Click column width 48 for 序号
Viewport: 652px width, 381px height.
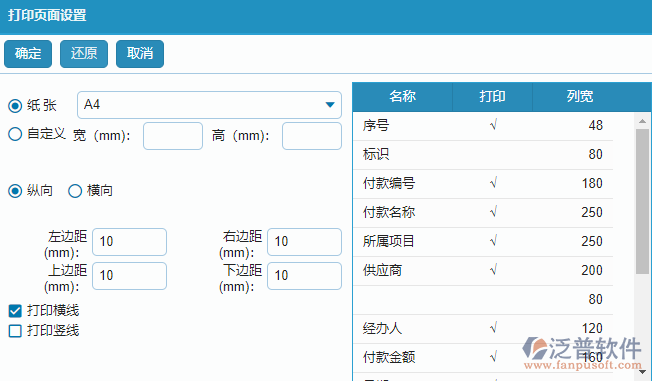(595, 125)
